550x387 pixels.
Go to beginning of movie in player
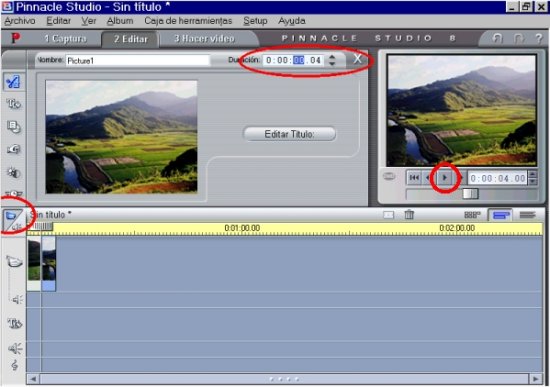click(x=414, y=178)
